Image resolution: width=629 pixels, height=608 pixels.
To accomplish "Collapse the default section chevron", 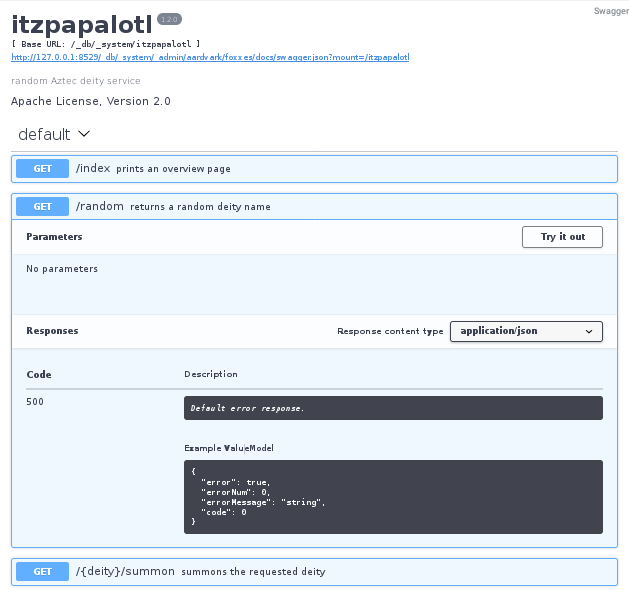I will [84, 134].
